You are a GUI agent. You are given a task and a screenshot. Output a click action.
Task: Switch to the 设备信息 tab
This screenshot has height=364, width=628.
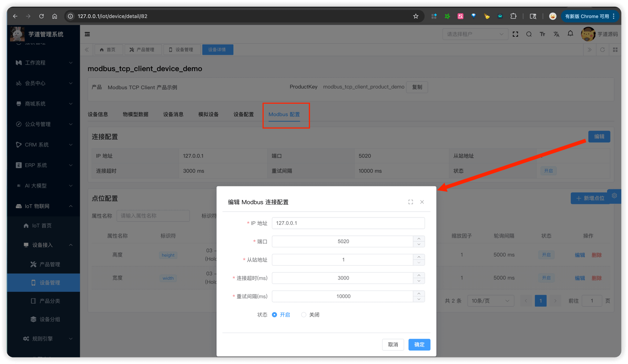coord(98,114)
